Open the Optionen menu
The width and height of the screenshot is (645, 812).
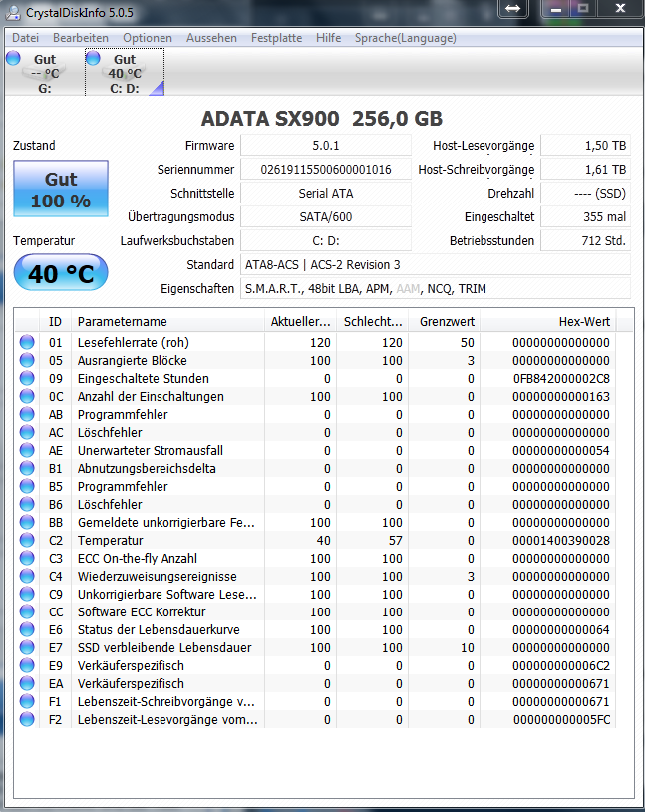pyautogui.click(x=148, y=38)
